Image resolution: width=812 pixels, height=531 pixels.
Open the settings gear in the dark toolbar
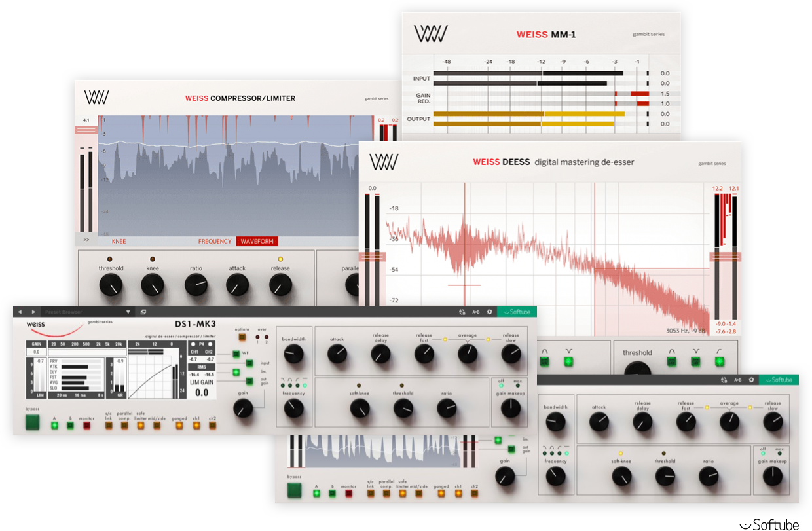[489, 312]
